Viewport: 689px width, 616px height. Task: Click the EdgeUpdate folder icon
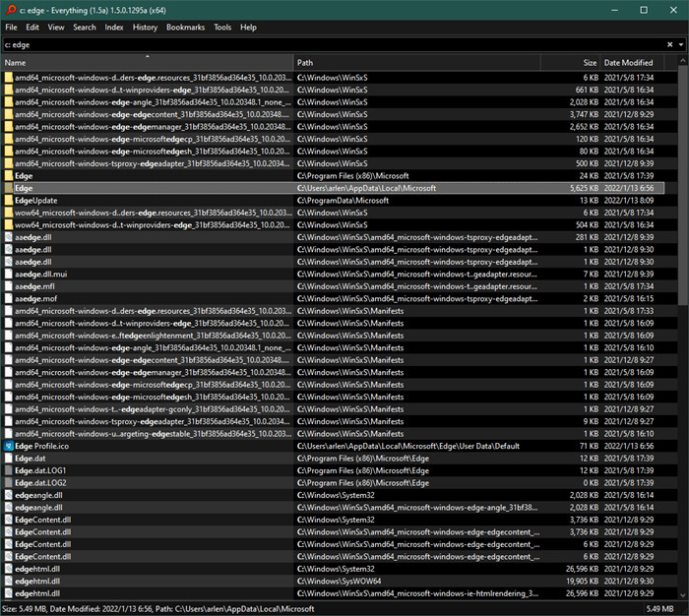(x=9, y=201)
